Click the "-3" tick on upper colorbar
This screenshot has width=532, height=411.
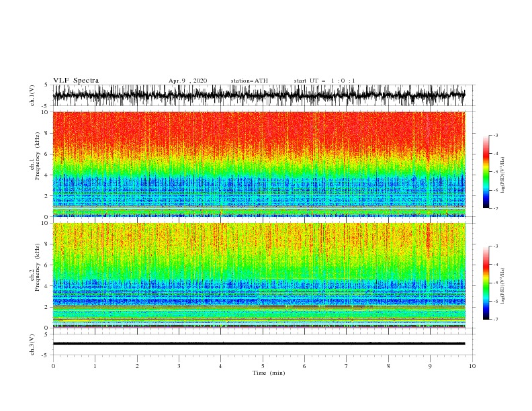pos(495,135)
